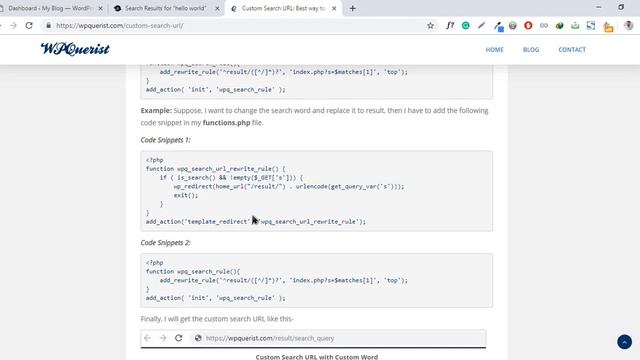Click the infinity loop extension icon
This screenshot has height=360, width=640.
tap(544, 26)
